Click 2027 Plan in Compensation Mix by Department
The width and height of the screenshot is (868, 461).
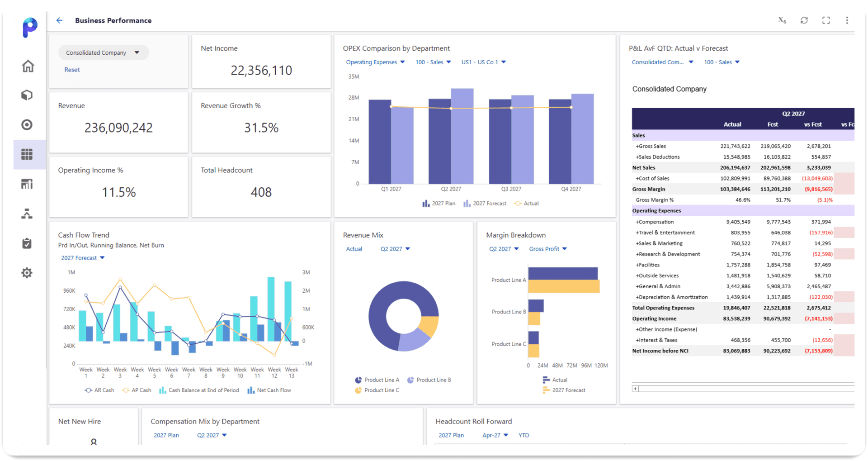[166, 435]
